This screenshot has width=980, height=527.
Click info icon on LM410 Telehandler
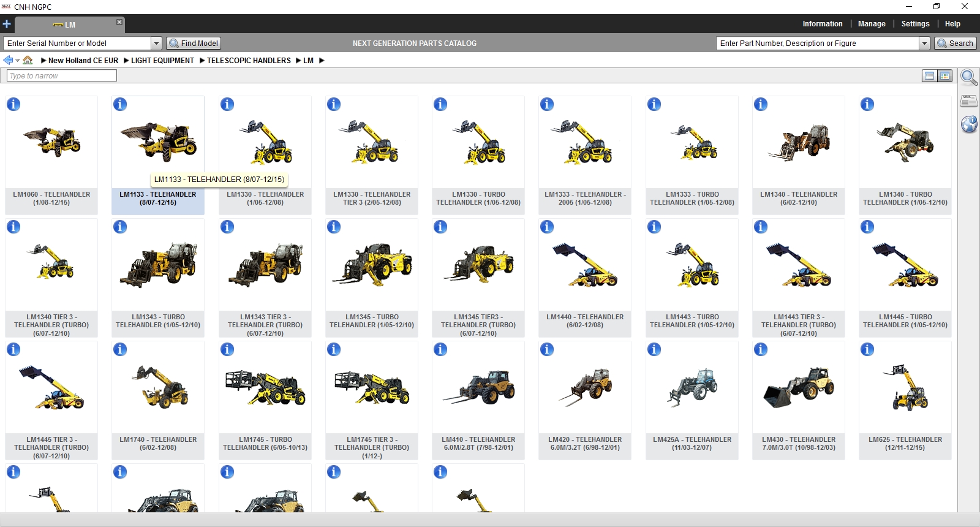(440, 349)
